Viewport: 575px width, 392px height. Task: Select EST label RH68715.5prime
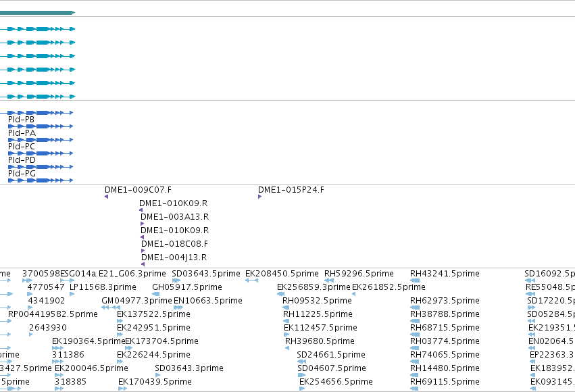click(x=445, y=328)
